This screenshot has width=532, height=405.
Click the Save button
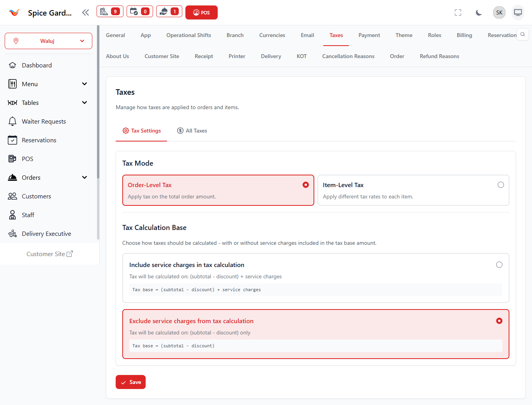point(130,382)
